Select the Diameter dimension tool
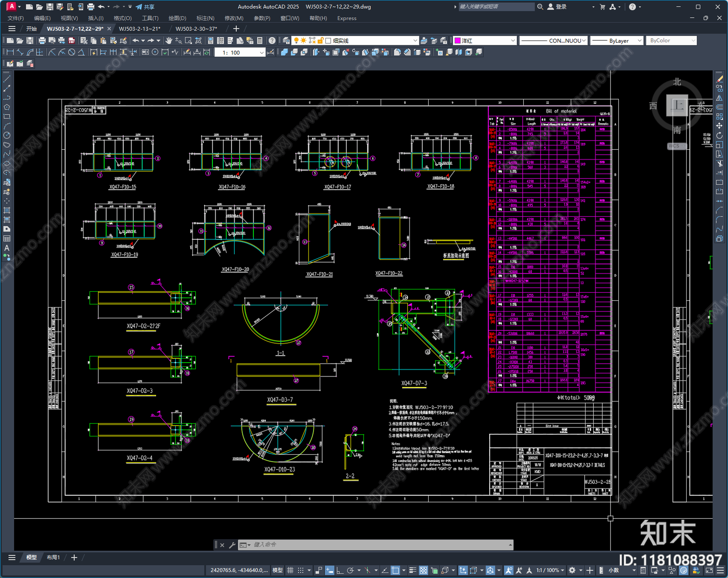 71,52
